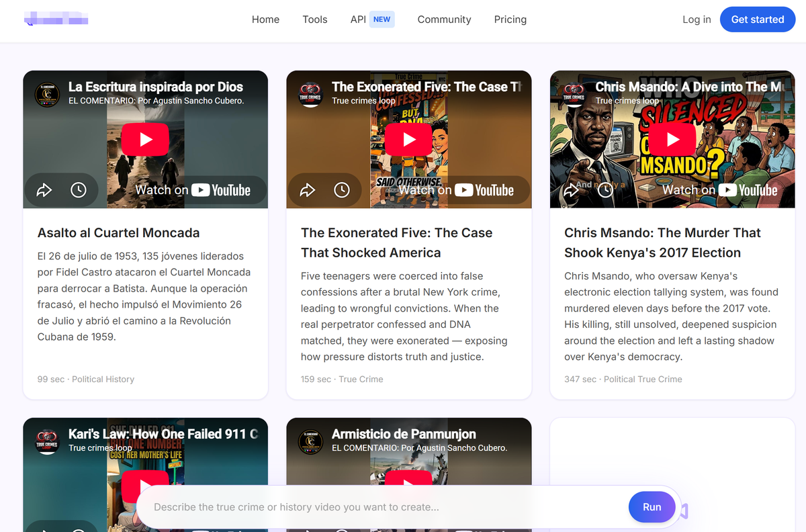Share the La Escritura inspirada por Dios video

(44, 190)
